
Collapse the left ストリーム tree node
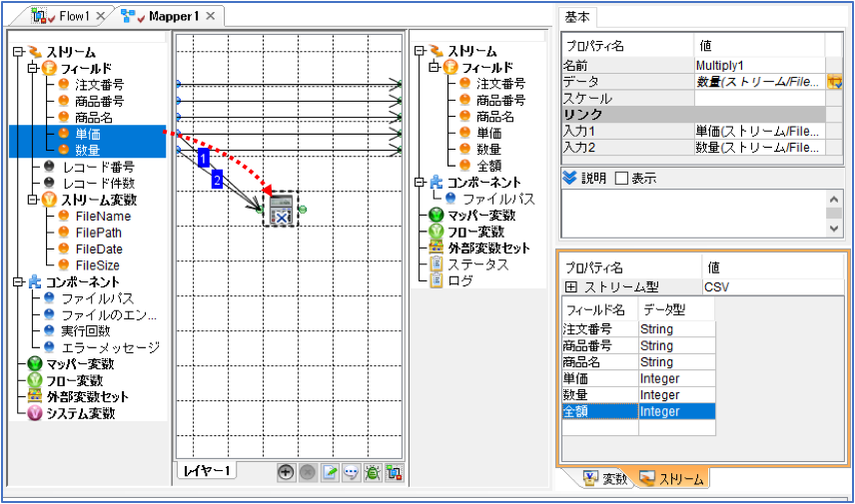tap(19, 52)
